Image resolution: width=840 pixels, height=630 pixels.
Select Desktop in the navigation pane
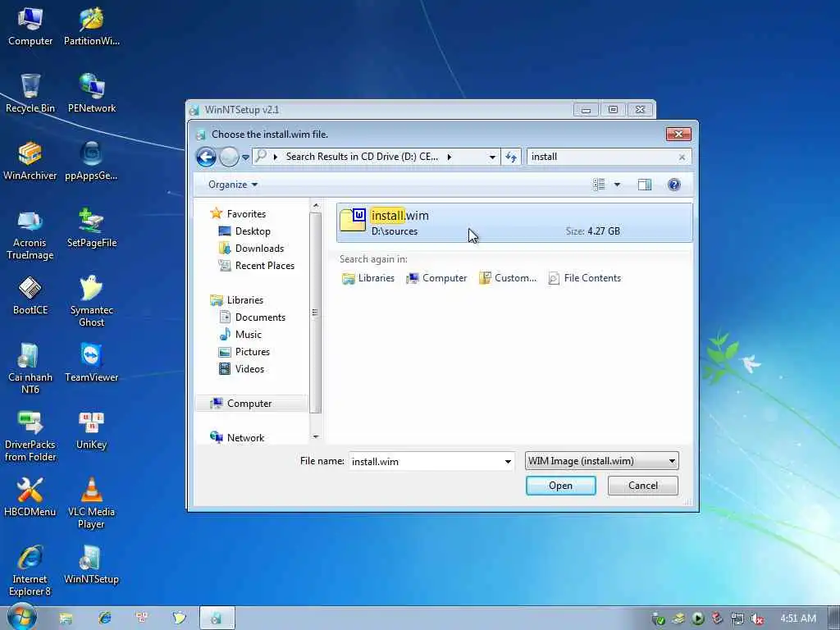253,231
